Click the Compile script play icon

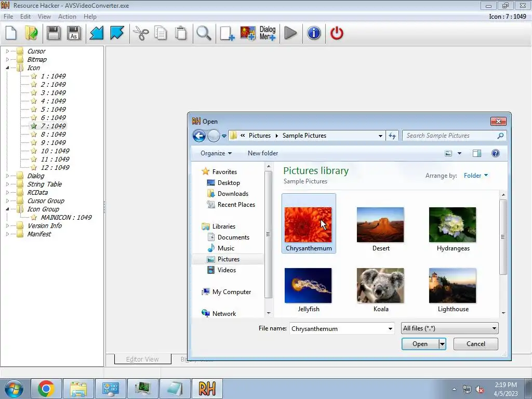pos(290,33)
